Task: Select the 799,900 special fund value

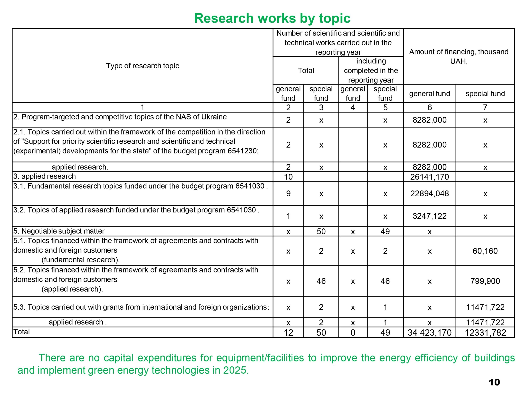Action: pyautogui.click(x=485, y=281)
